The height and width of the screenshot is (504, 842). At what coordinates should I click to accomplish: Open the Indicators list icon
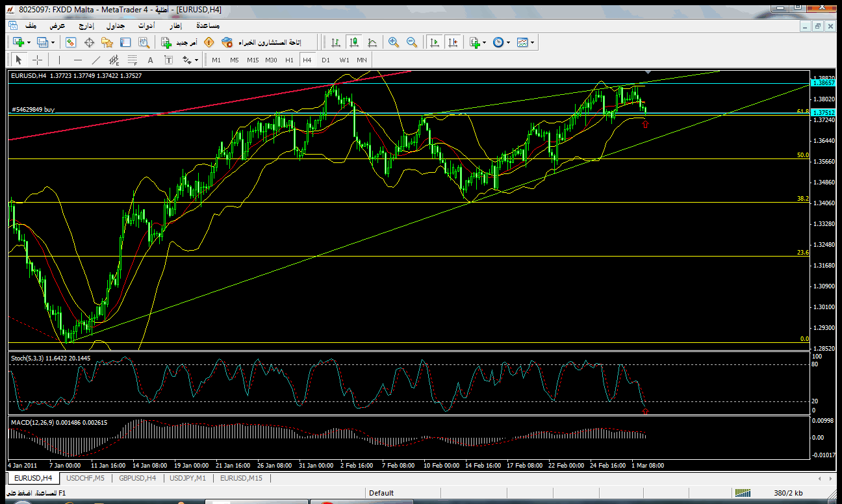474,42
